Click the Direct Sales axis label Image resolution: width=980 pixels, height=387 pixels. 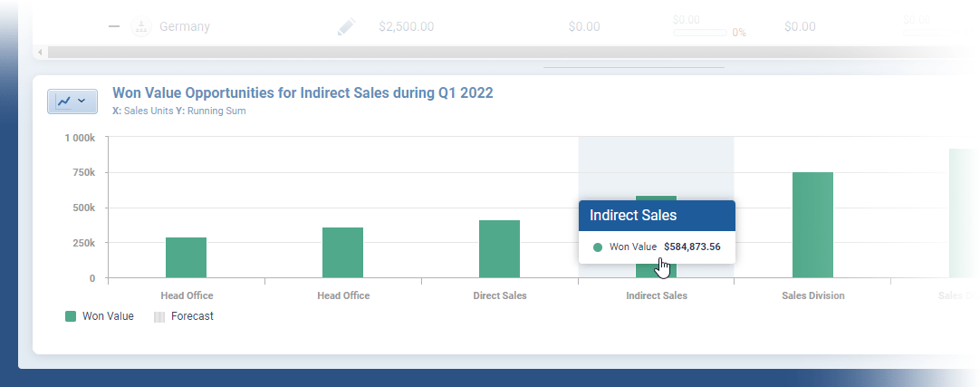click(499, 295)
